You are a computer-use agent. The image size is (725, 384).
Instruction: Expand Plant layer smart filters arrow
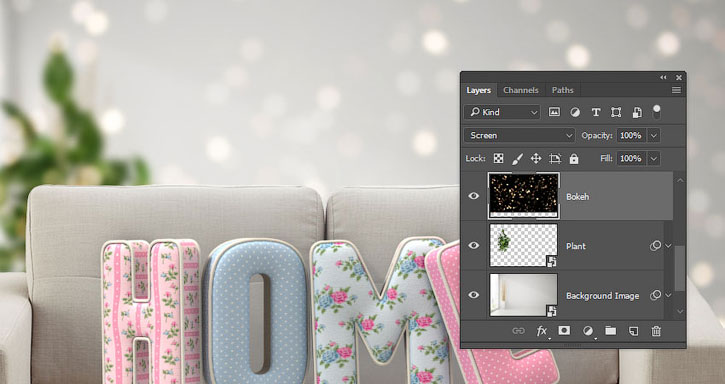coord(668,246)
